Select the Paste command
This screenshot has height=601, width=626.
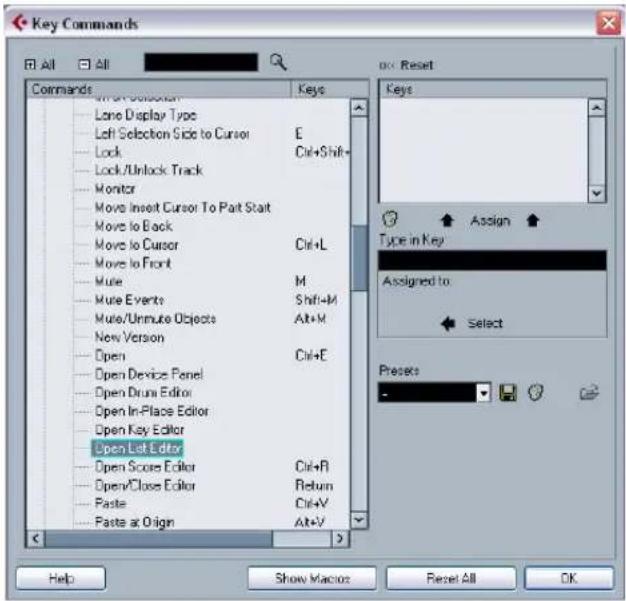click(110, 503)
